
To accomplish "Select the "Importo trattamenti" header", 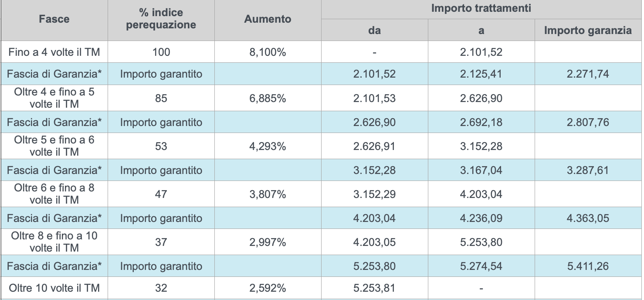I will click(x=481, y=8).
